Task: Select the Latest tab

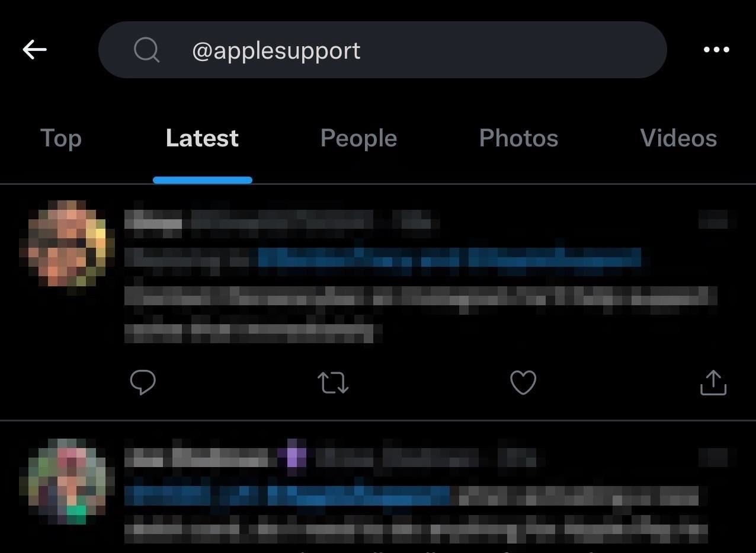Action: 202,138
